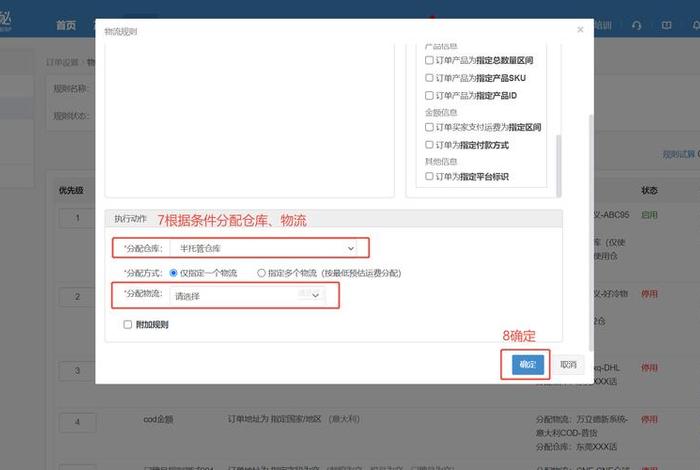This screenshot has height=470, width=700.
Task: Check 订单为指定平台标识 condition
Action: pos(429,176)
